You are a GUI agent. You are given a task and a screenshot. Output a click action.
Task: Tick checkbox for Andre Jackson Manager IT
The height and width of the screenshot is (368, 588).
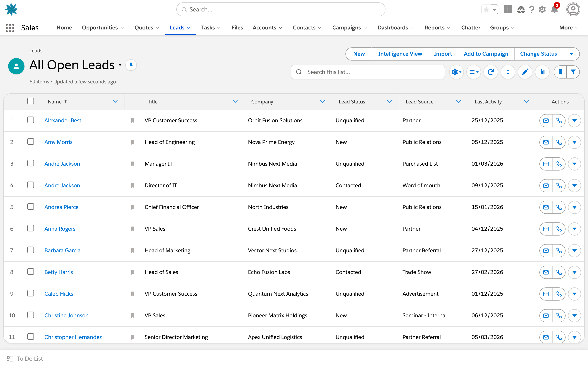coord(31,163)
